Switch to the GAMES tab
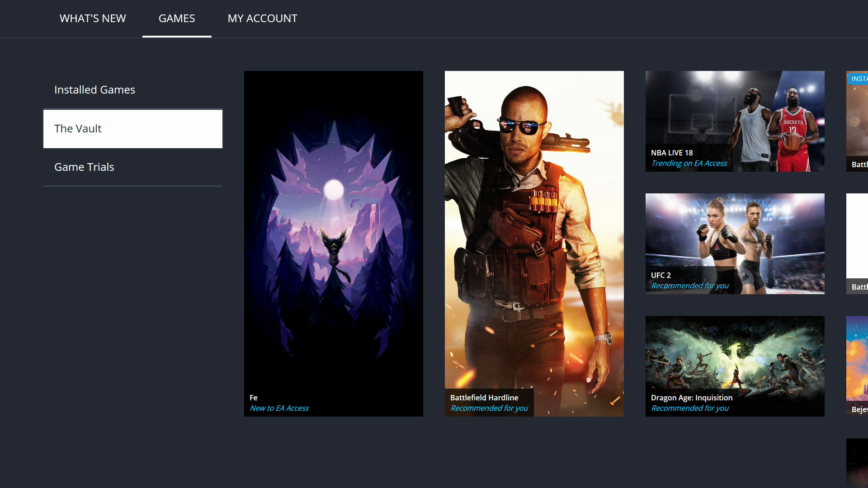868x488 pixels. (x=177, y=19)
